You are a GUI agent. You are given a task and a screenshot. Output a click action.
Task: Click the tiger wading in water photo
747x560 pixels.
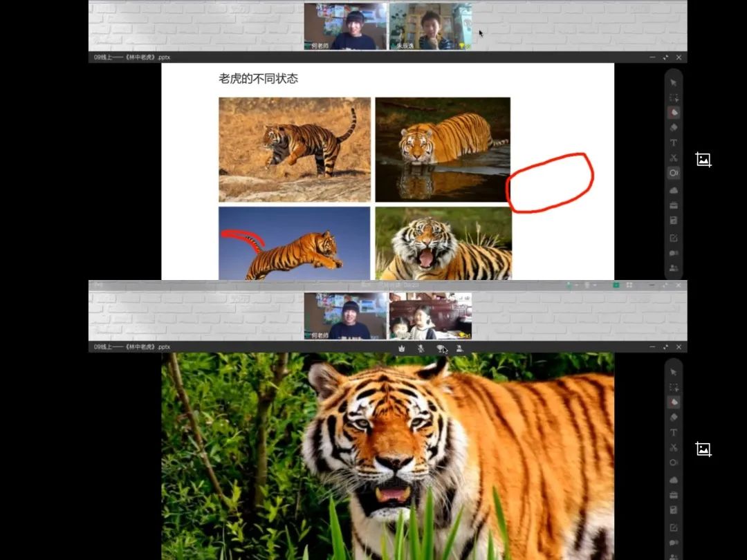[x=443, y=149]
